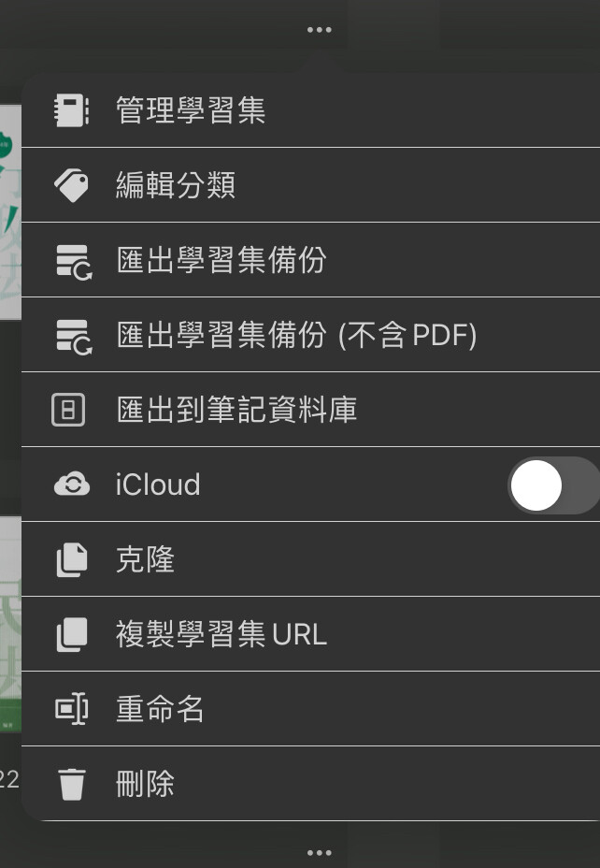Click the copy icon for 複製學習集 URL
600x868 pixels.
pos(71,634)
